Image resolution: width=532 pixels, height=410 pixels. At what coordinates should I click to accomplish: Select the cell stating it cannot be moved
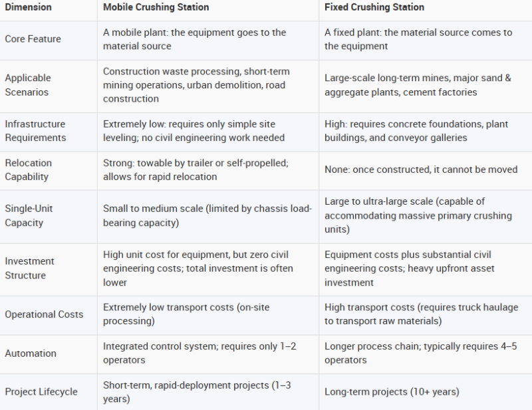pyautogui.click(x=426, y=171)
